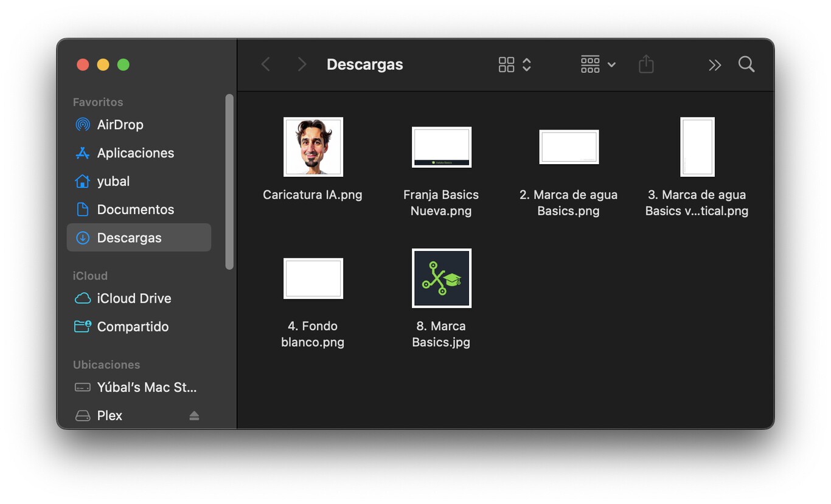Click the Documentos sidebar icon

click(82, 210)
